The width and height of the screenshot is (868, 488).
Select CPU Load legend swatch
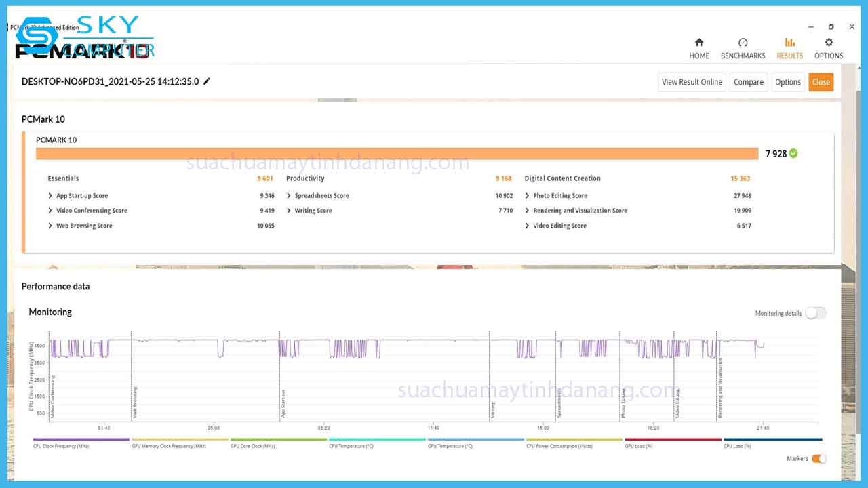coord(772,439)
